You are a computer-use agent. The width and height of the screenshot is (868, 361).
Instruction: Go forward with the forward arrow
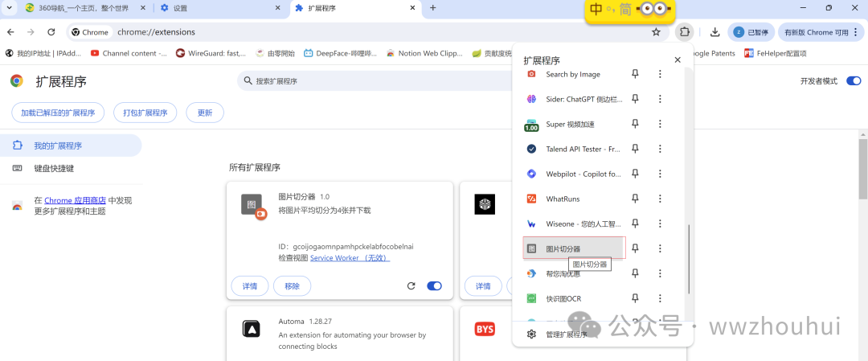(x=31, y=32)
